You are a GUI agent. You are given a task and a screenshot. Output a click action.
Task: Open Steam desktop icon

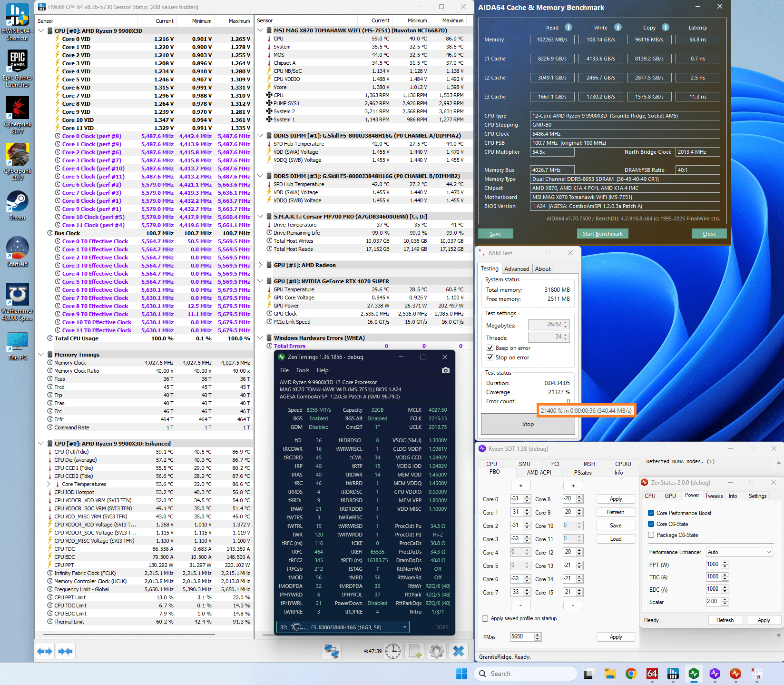(x=18, y=205)
